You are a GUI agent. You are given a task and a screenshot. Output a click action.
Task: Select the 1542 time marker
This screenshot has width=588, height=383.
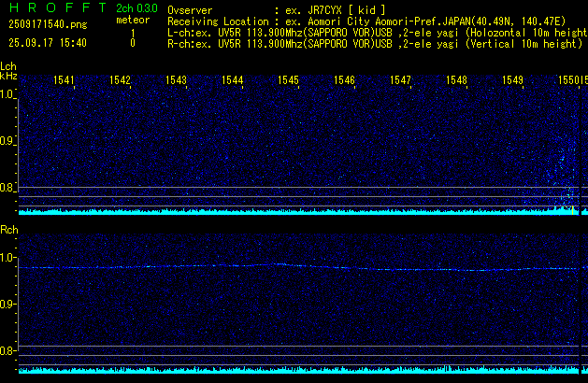[x=120, y=80]
